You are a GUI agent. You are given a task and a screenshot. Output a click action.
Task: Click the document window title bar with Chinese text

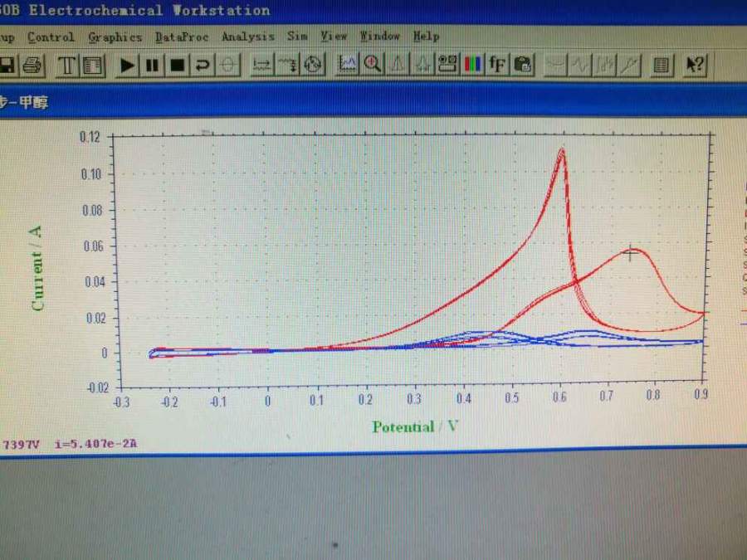point(373,101)
